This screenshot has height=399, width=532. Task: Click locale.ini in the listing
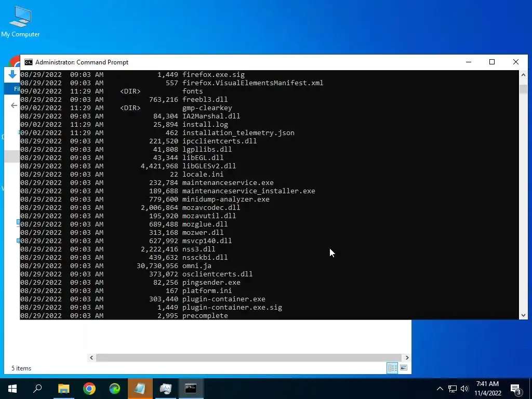click(x=203, y=175)
